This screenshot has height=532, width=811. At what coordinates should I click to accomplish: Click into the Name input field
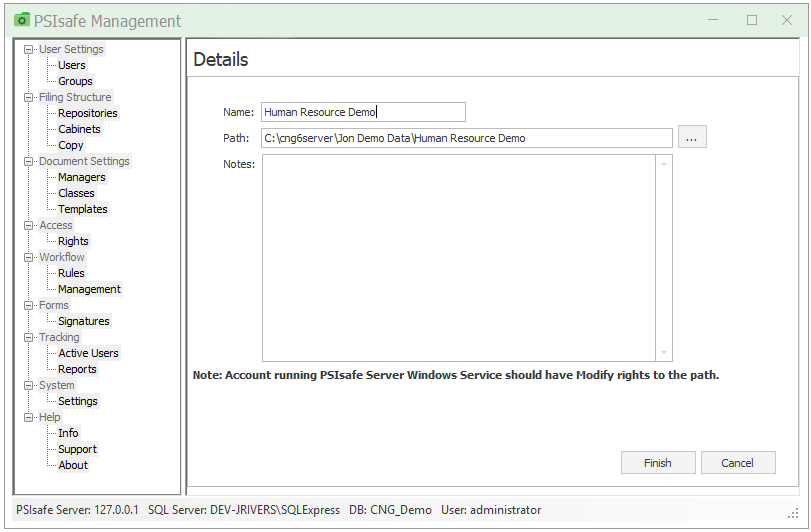[363, 112]
